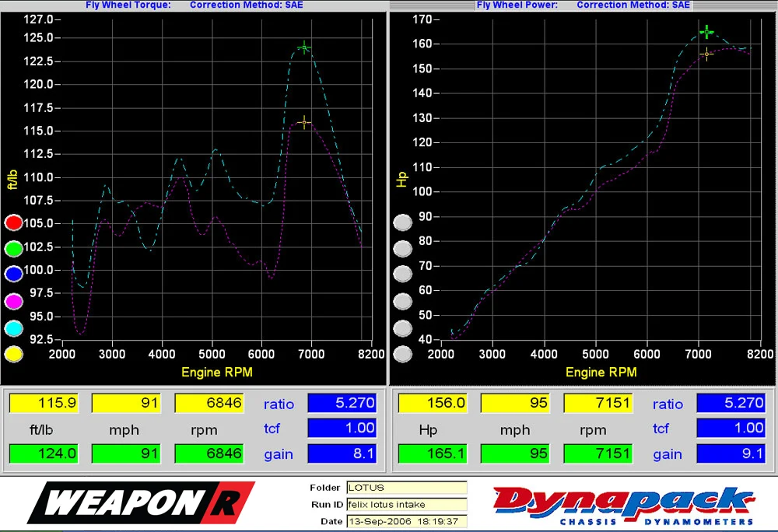Viewport: 778px width, 532px height.
Task: Click the Folder field containing LOTUS
Action: click(406, 488)
